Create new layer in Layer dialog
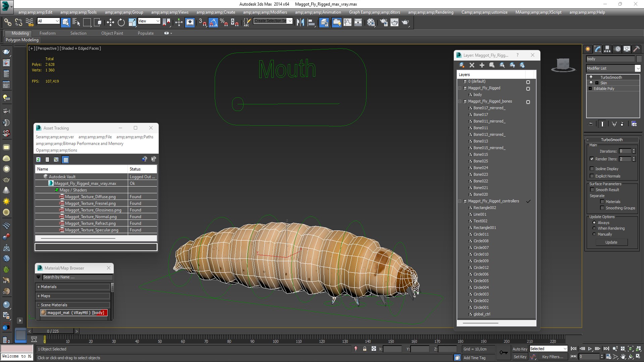Viewport: 644px width, 362px height. coord(462,65)
